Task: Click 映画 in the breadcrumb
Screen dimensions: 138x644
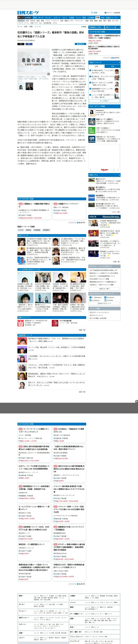Action: 31,27
